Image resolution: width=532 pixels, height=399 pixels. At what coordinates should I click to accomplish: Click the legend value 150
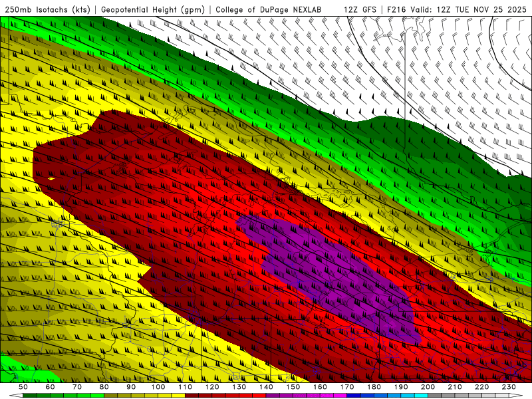[293, 387]
